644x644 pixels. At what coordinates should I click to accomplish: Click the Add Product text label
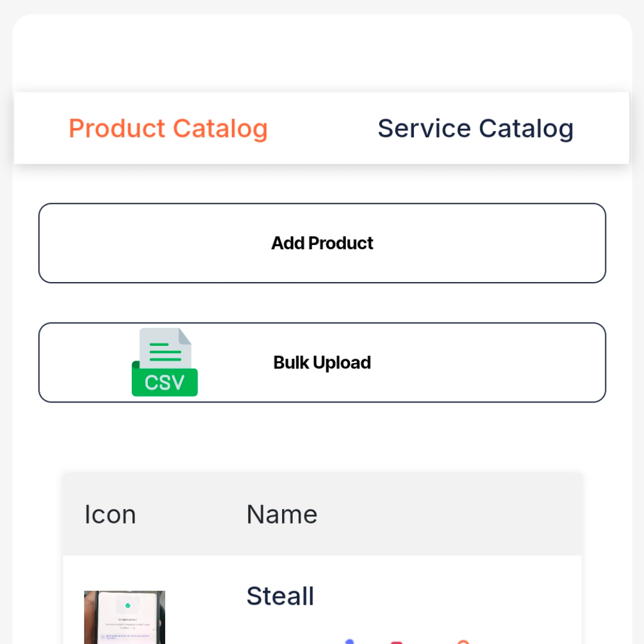(x=322, y=243)
